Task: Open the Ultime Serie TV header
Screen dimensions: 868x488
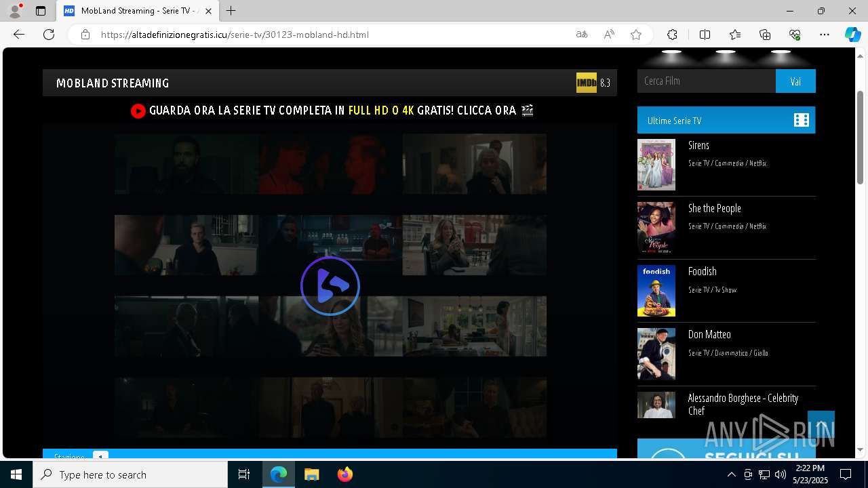Action: point(726,120)
